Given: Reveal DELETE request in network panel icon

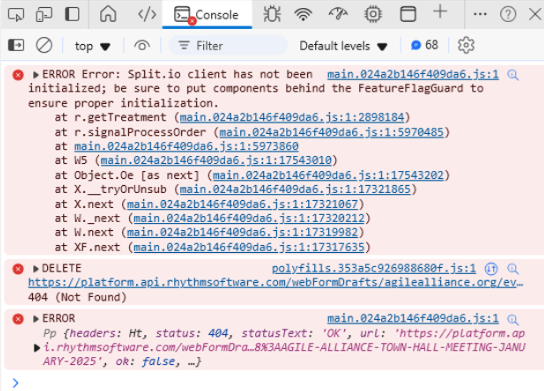Looking at the screenshot, I should (491, 269).
